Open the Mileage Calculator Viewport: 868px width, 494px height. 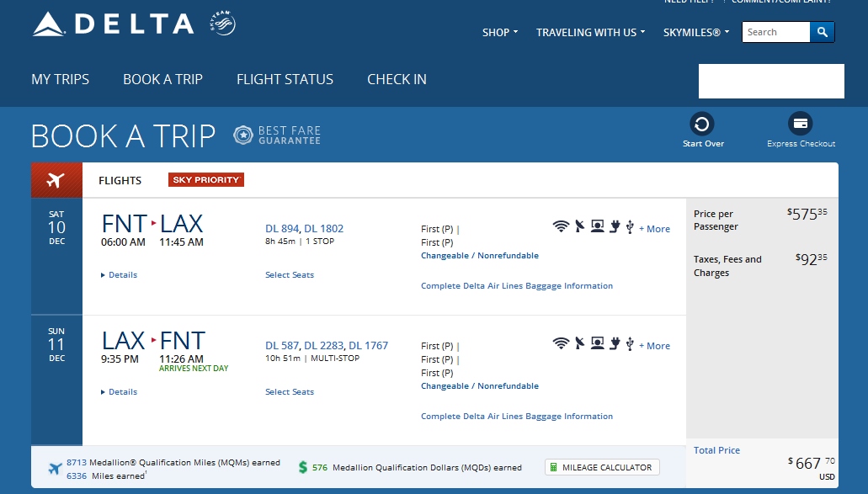[601, 467]
